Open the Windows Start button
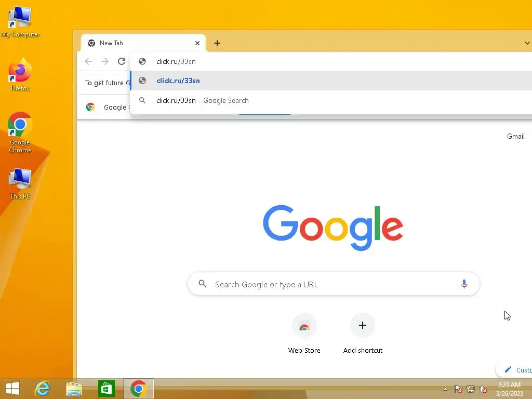Image resolution: width=532 pixels, height=399 pixels. coord(12,388)
